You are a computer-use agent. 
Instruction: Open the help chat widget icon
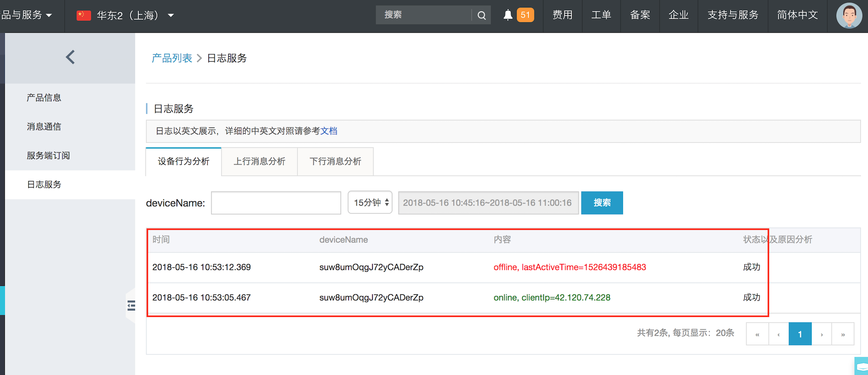pos(862,366)
